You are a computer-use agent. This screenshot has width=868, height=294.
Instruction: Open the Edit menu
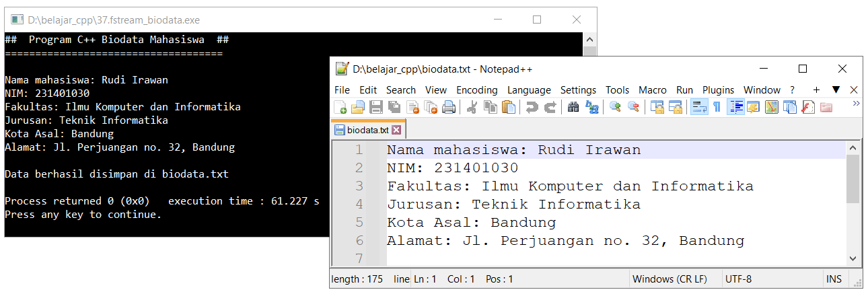coord(367,90)
